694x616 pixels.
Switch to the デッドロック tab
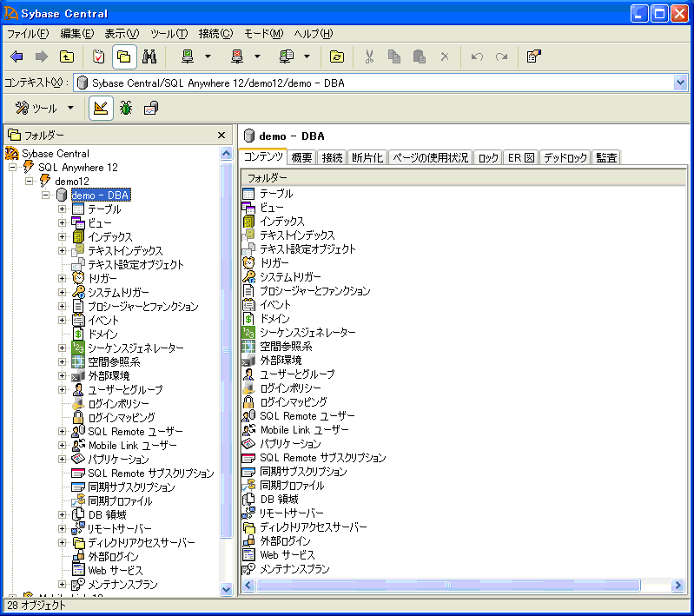point(565,158)
